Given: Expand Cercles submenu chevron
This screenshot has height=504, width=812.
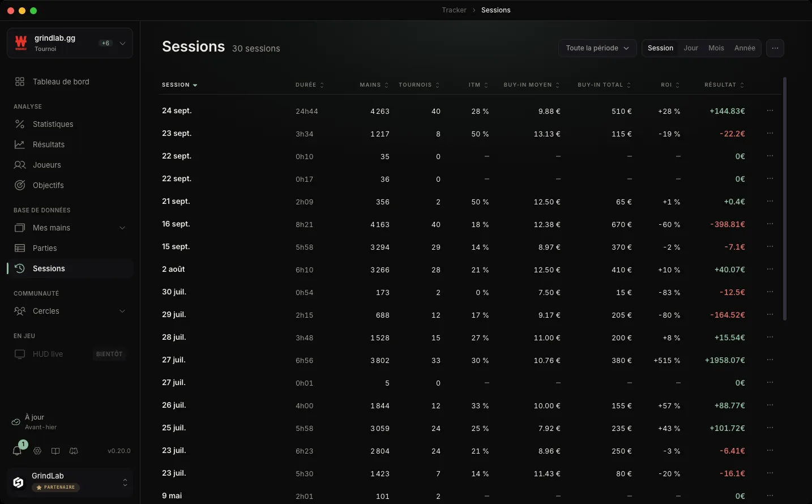Looking at the screenshot, I should coord(122,311).
